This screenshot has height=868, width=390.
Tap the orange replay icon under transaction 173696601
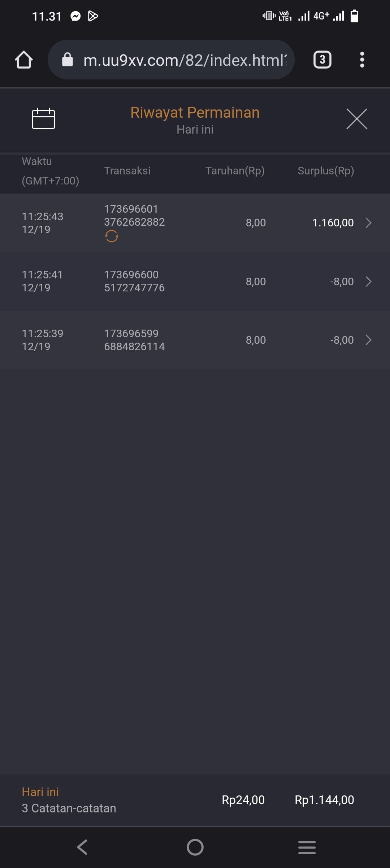pyautogui.click(x=112, y=236)
